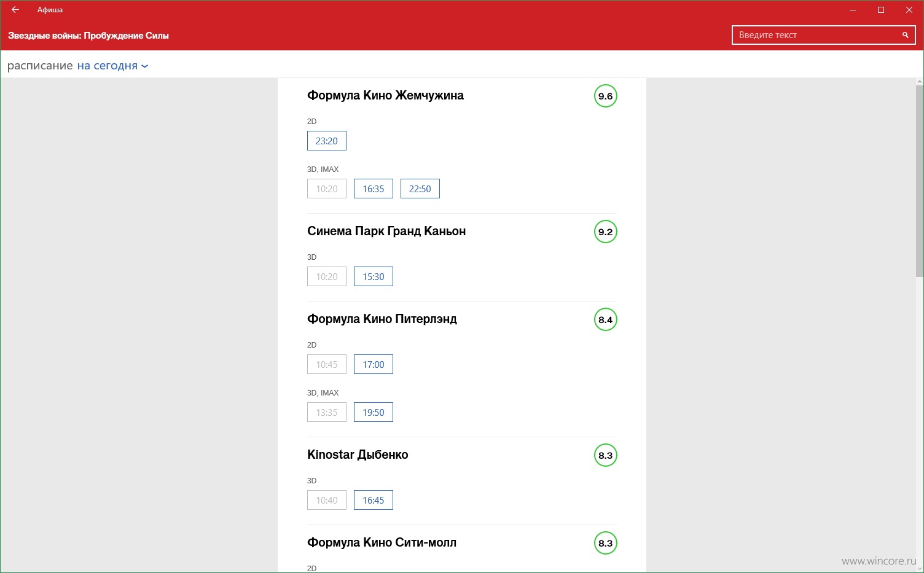Pick the 16:35 IMAX showtime
Image resolution: width=924 pixels, height=573 pixels.
374,189
